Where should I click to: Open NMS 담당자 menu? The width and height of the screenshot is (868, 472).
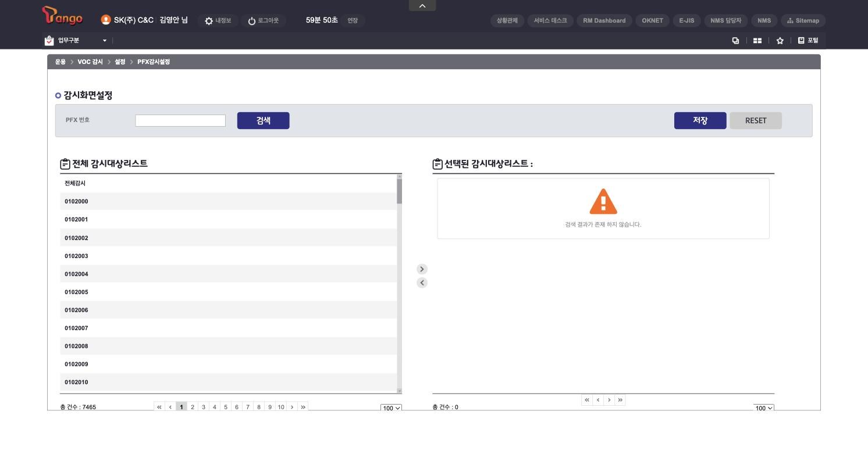[x=726, y=21]
